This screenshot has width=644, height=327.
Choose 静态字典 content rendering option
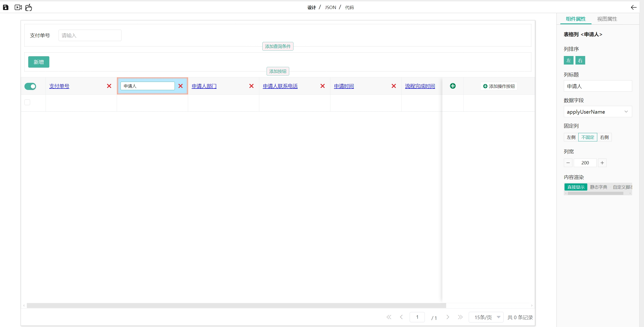click(x=598, y=187)
